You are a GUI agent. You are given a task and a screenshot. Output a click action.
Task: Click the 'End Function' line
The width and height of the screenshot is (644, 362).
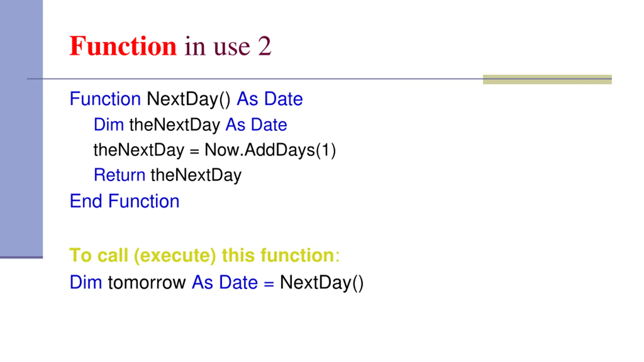tap(124, 201)
